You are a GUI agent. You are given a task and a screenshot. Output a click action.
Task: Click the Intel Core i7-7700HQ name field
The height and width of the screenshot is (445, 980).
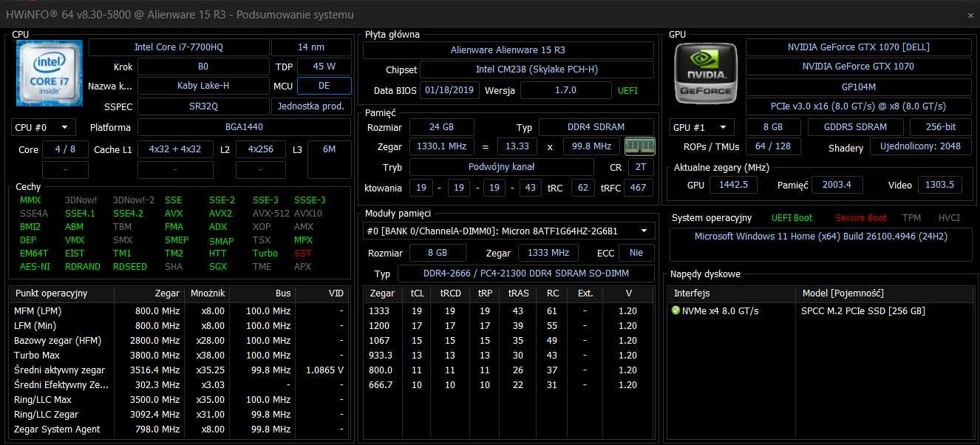tap(178, 47)
